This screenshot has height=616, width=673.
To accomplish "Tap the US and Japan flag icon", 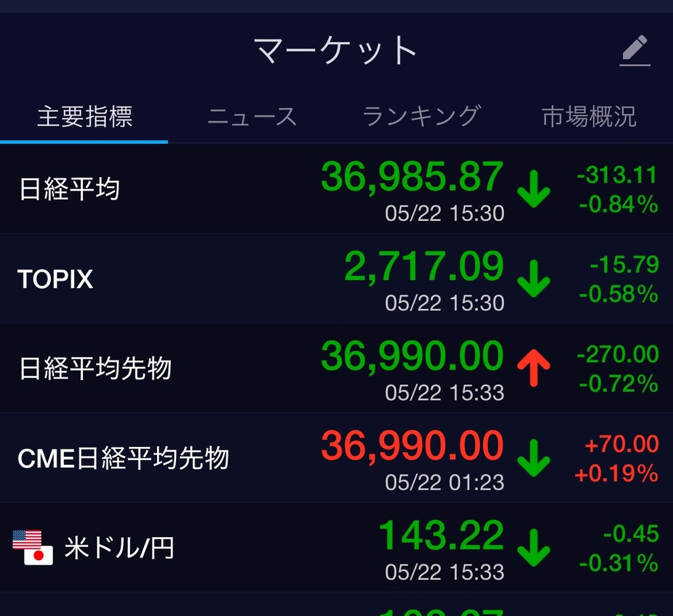I will click(x=33, y=548).
